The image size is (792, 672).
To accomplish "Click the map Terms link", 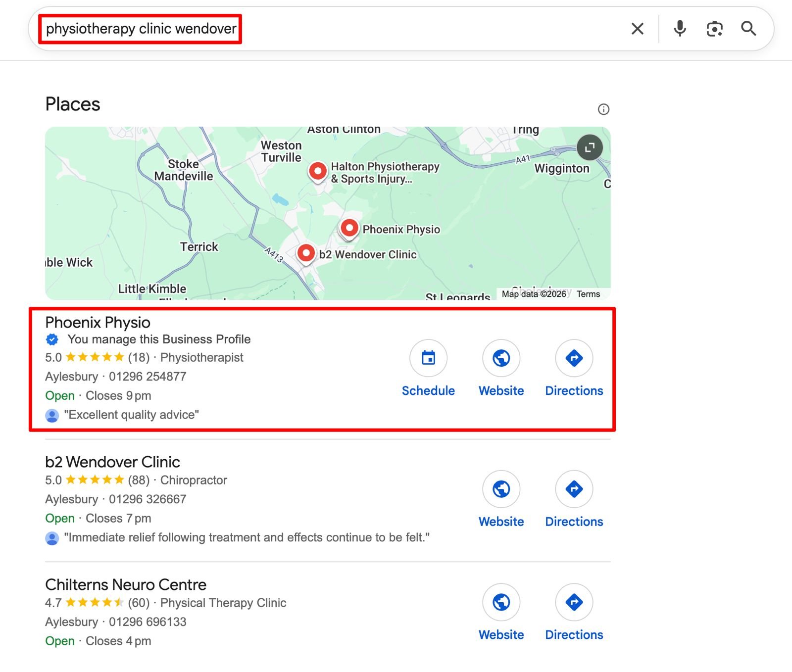I will click(588, 294).
